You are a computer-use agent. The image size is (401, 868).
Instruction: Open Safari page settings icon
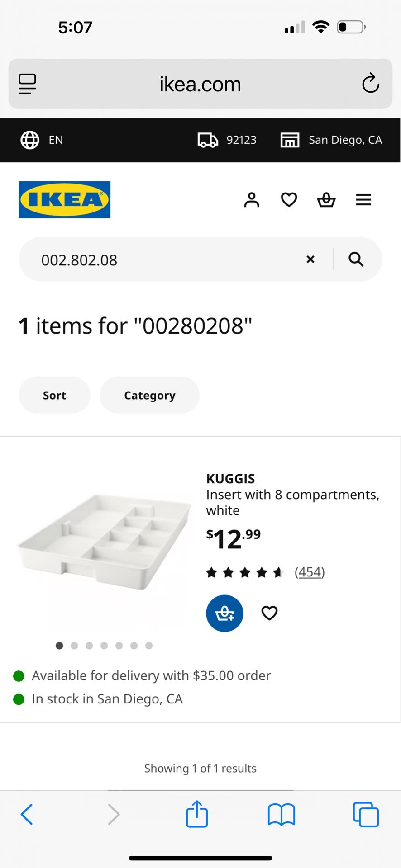tap(27, 84)
